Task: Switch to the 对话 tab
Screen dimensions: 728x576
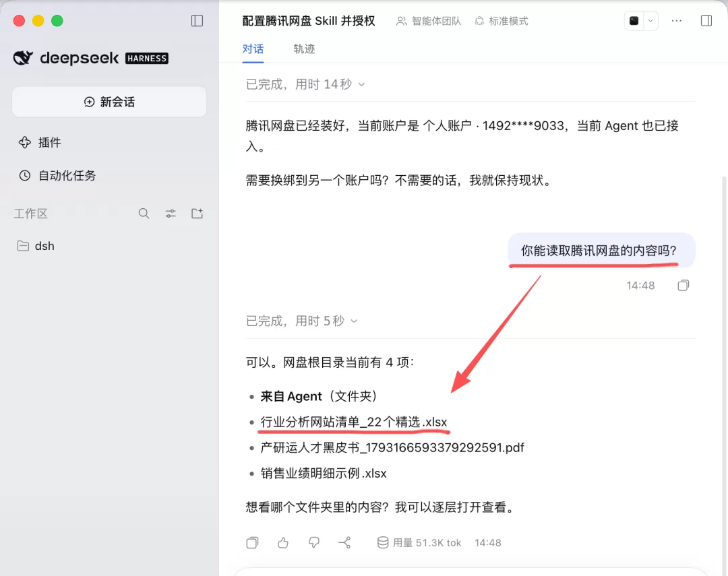Action: 253,49
